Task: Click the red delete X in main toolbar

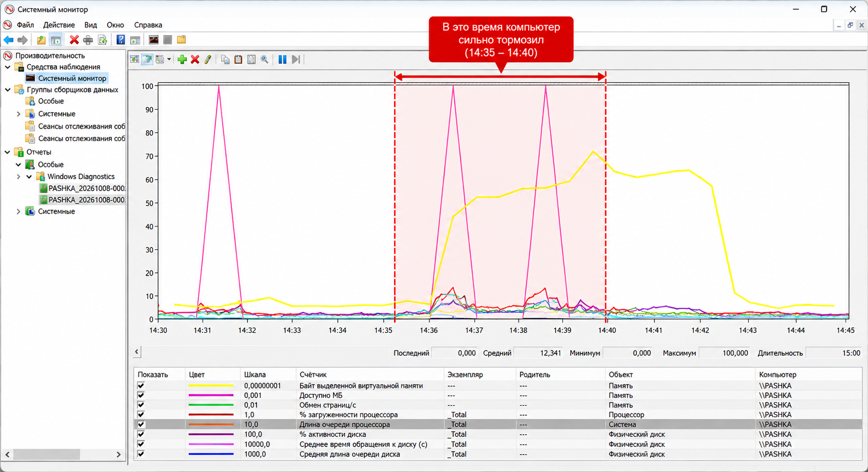Action: click(74, 40)
